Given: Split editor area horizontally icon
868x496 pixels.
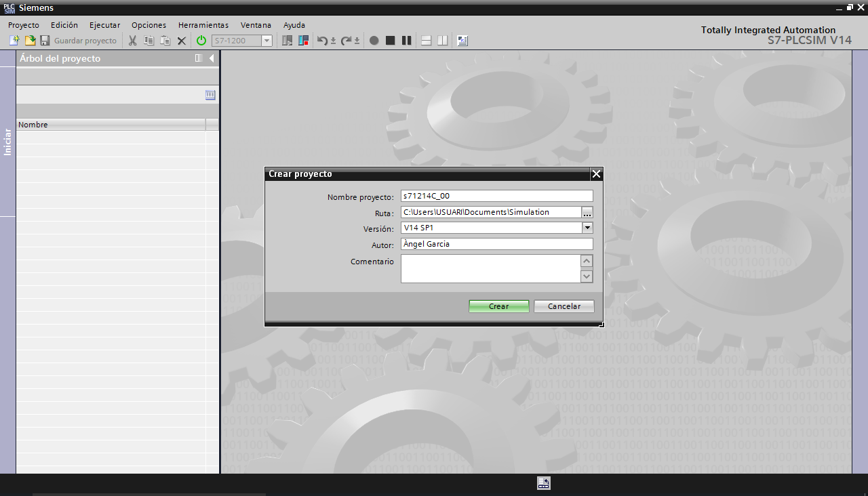Looking at the screenshot, I should pyautogui.click(x=427, y=41).
